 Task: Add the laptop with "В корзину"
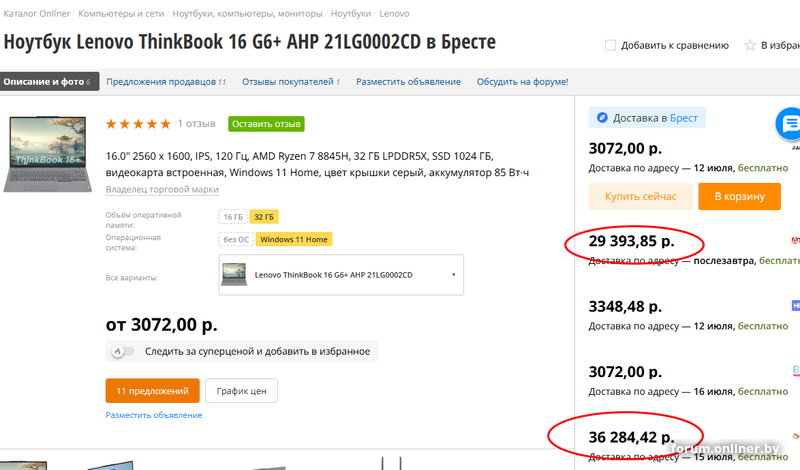pos(739,197)
